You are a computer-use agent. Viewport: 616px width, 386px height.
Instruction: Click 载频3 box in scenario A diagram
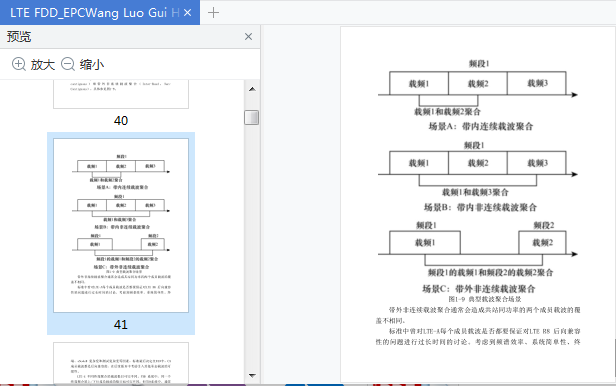(537, 83)
